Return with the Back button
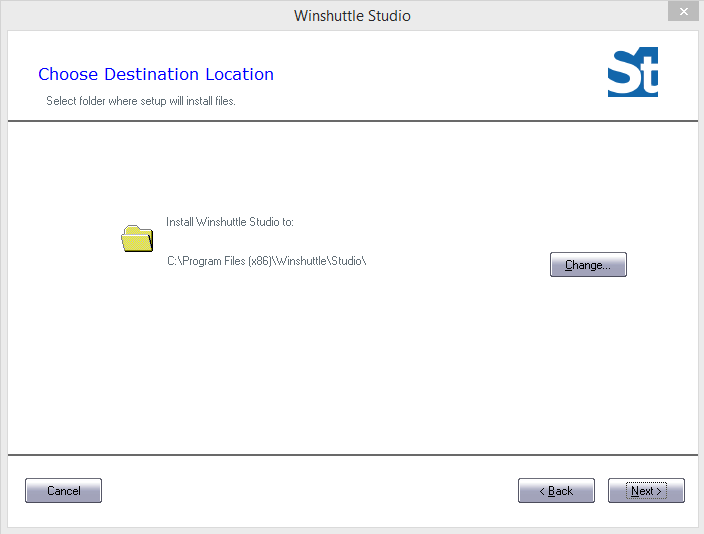Viewport: 704px width, 534px height. tap(556, 490)
